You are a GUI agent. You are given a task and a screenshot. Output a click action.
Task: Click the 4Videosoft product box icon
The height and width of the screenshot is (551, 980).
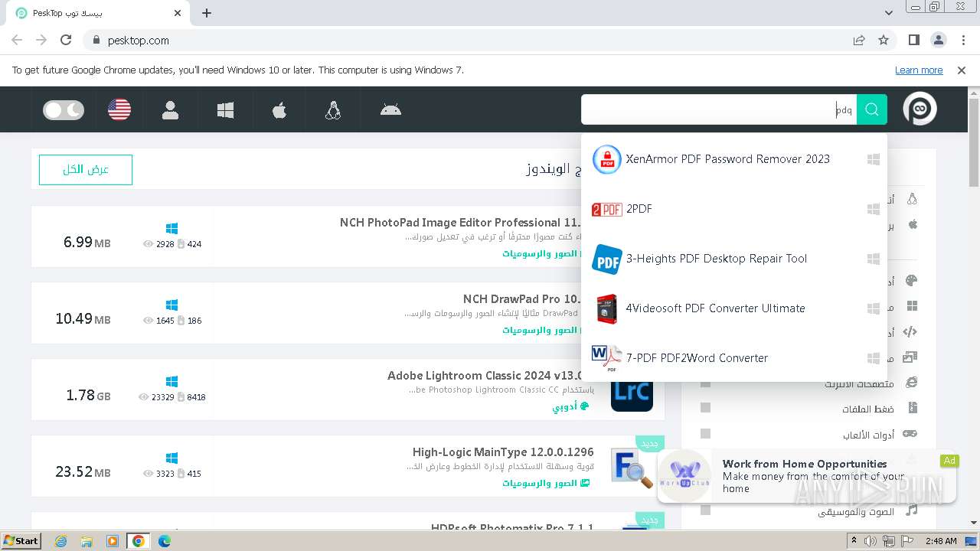tap(607, 308)
